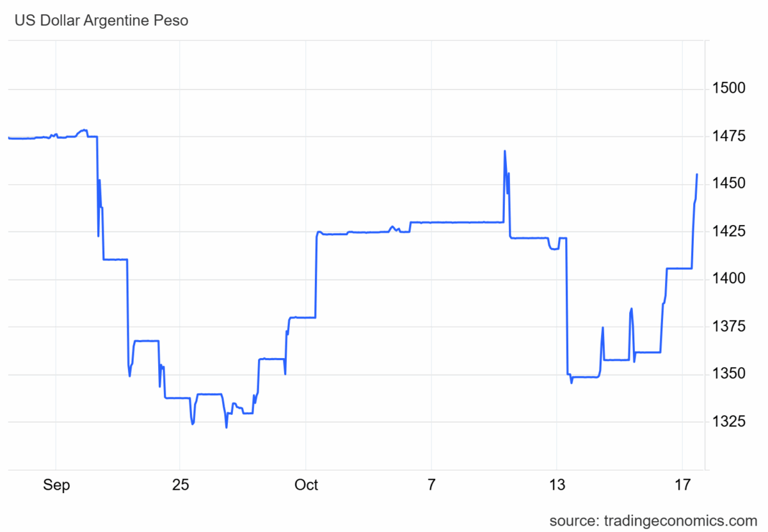Click the 1375 price axis label
This screenshot has height=532, width=768.
[729, 327]
